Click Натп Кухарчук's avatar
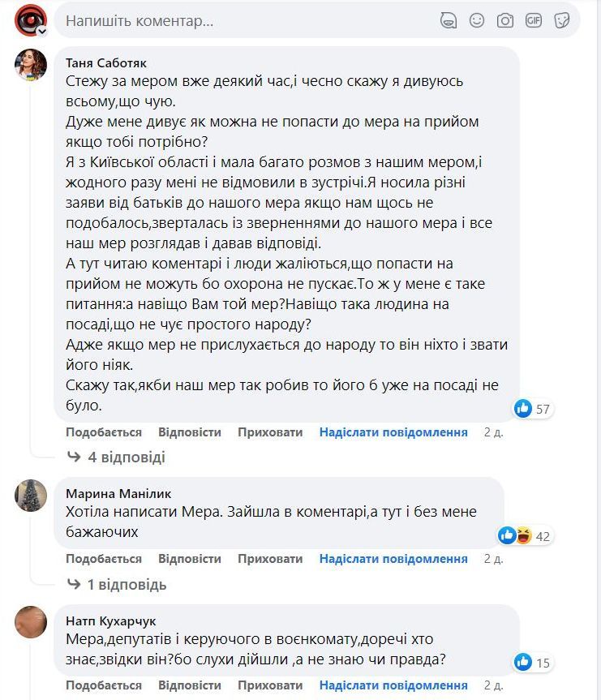 click(x=30, y=623)
